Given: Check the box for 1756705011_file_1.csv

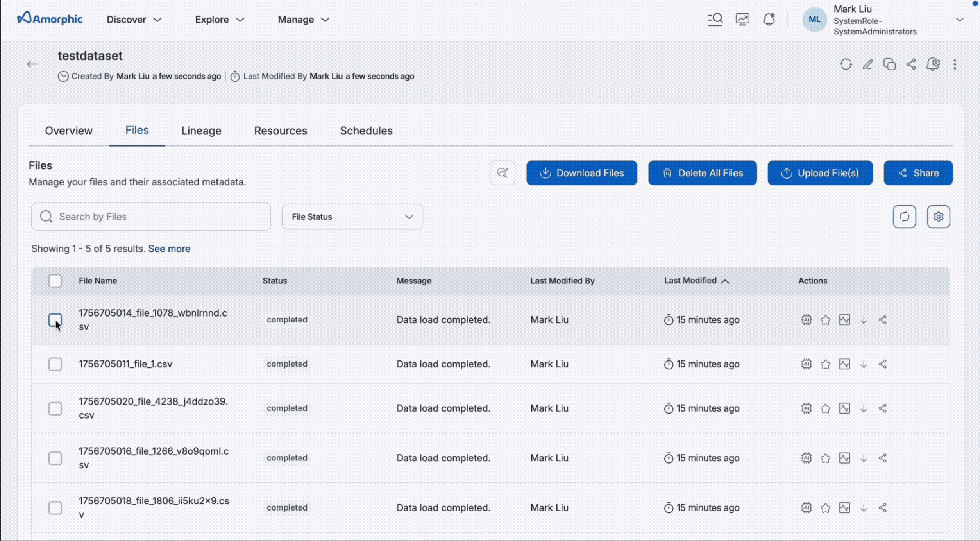Looking at the screenshot, I should (x=55, y=364).
